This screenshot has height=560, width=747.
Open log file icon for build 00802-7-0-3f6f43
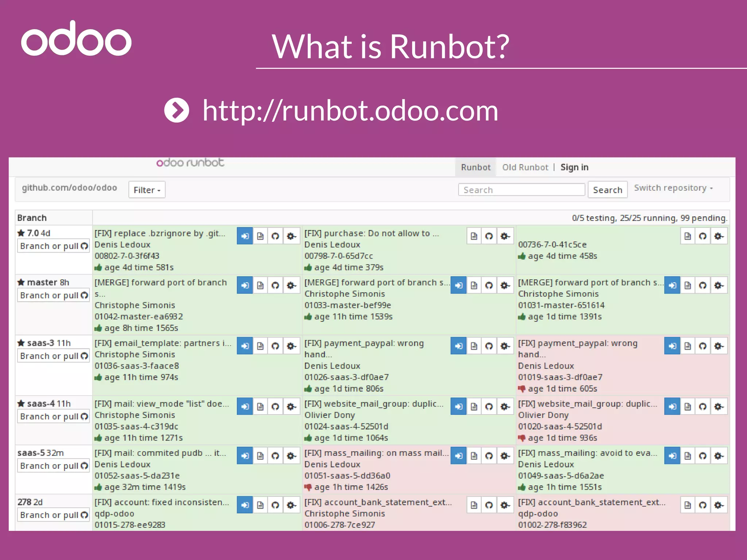click(x=260, y=236)
